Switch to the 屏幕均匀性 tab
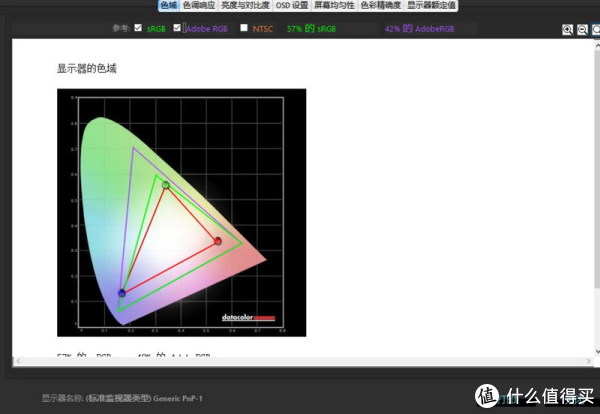Viewport: 600px width, 414px height. click(334, 5)
